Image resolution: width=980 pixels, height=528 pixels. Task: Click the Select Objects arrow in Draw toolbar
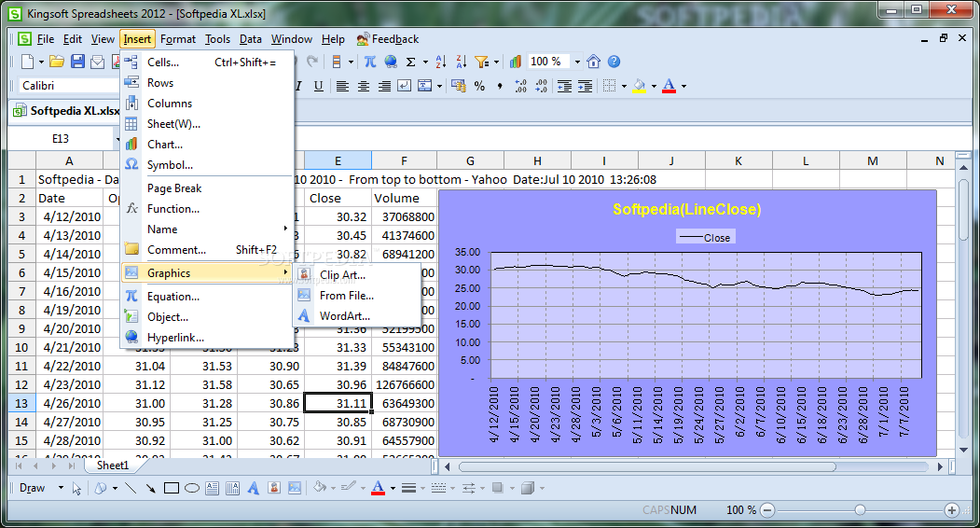pos(76,488)
